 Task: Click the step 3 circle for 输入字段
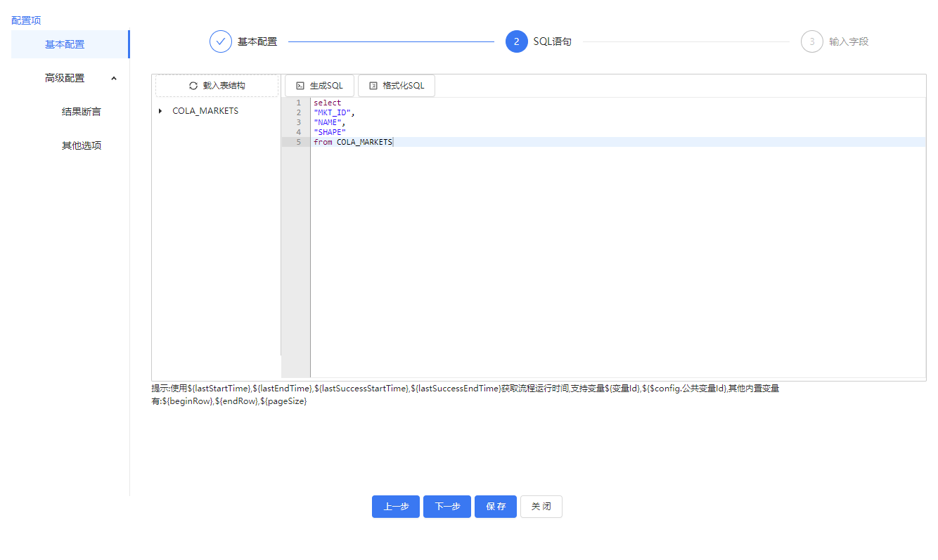tap(811, 41)
